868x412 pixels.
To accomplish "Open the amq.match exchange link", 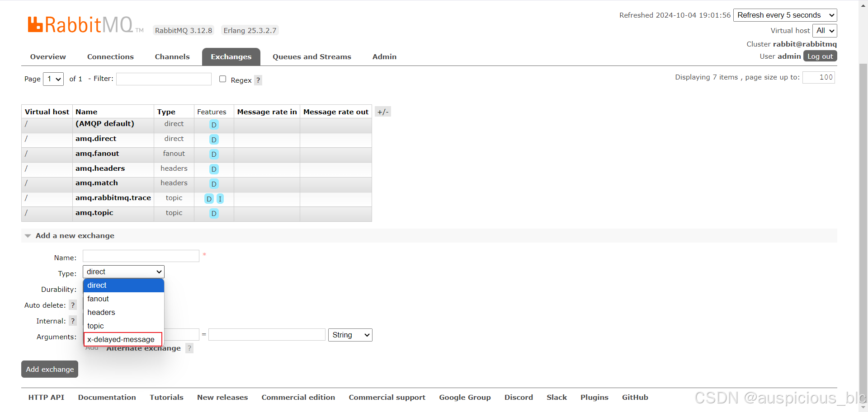I will [x=97, y=183].
